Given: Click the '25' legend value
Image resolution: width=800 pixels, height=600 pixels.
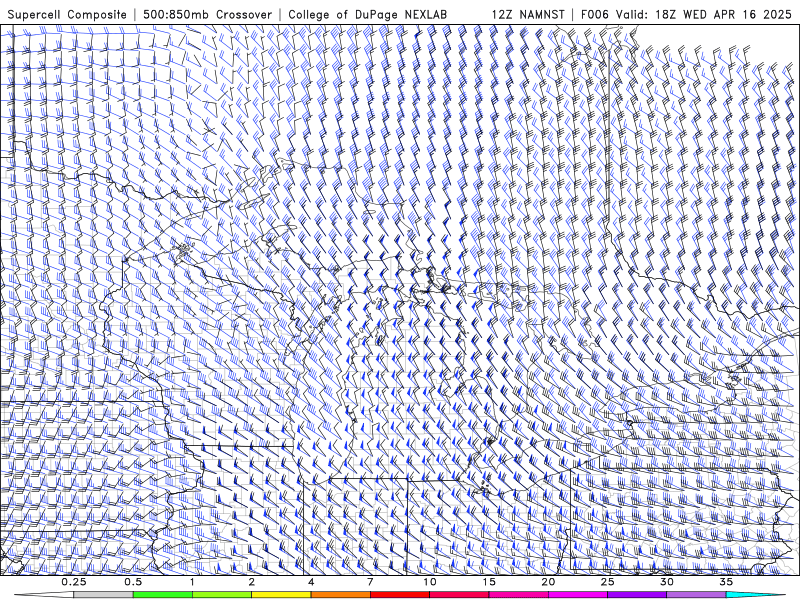Looking at the screenshot, I should pos(607,582).
